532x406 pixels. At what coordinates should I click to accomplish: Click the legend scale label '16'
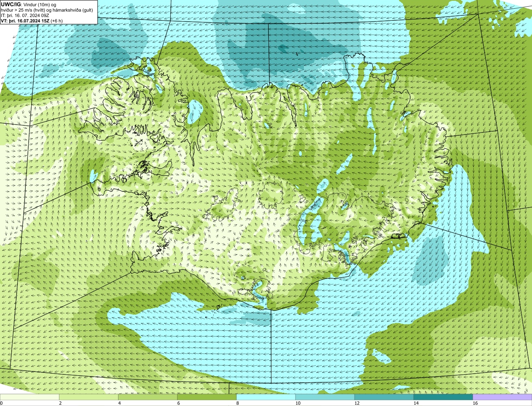tap(475, 403)
